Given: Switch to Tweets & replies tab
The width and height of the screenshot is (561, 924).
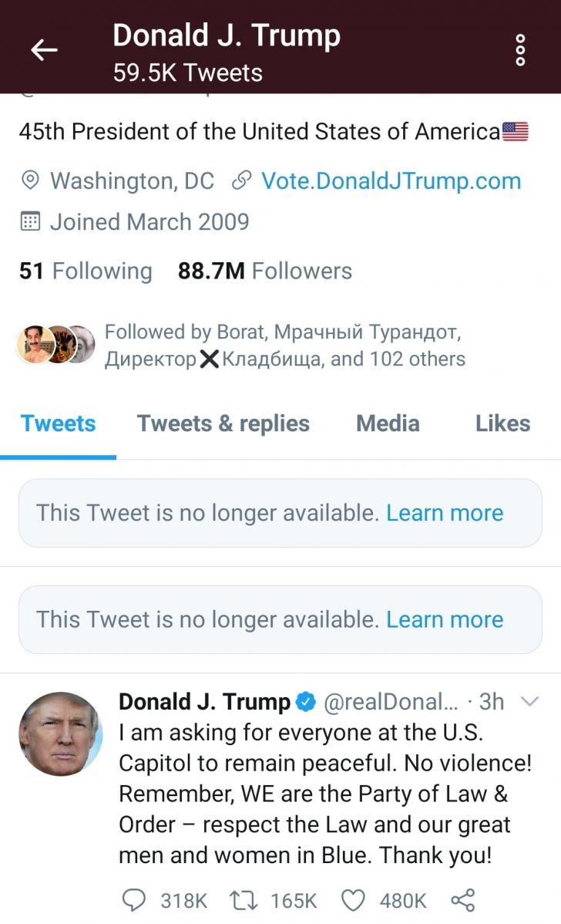Looking at the screenshot, I should 223,423.
